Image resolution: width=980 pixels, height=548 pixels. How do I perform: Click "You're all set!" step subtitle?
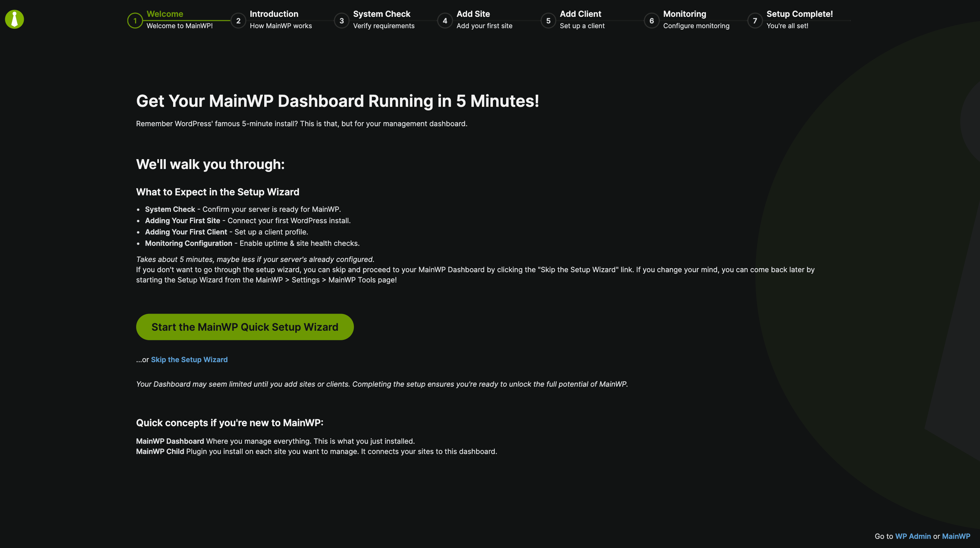point(787,26)
